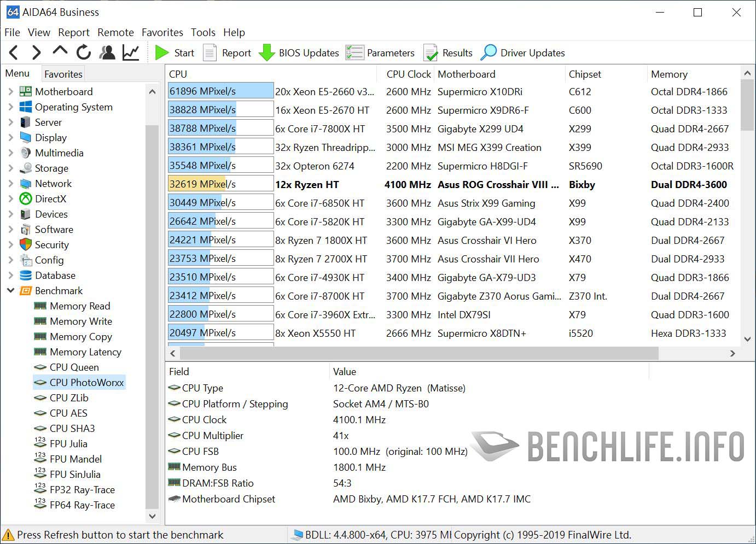Open the benchmark Parameters icon

point(355,52)
